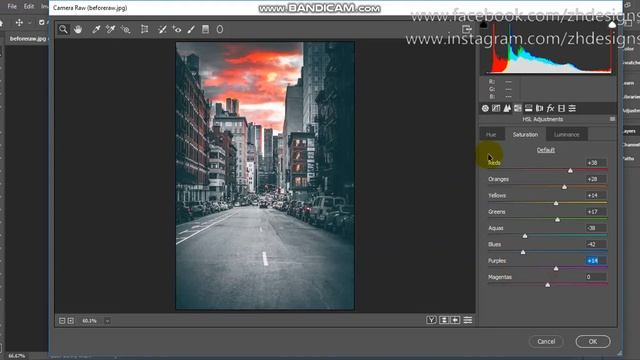Image resolution: width=640 pixels, height=360 pixels.
Task: Click the Purples value input field
Action: click(x=596, y=260)
